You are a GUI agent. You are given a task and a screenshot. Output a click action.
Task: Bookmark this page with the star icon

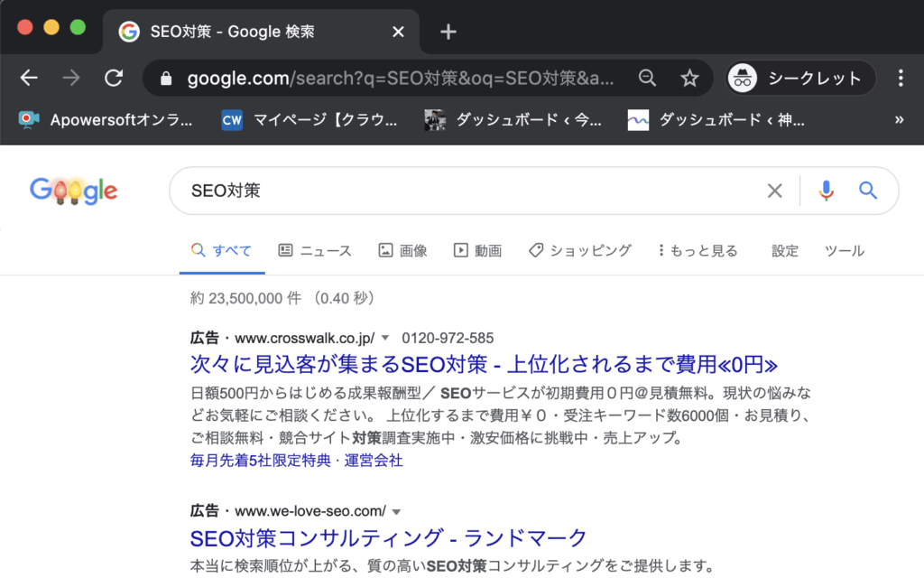tap(689, 78)
